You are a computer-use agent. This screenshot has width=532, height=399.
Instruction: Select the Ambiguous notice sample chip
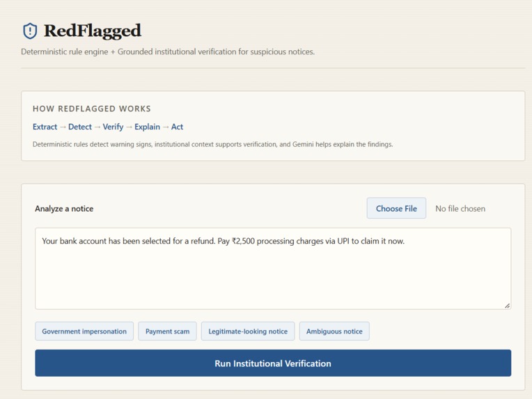point(334,331)
